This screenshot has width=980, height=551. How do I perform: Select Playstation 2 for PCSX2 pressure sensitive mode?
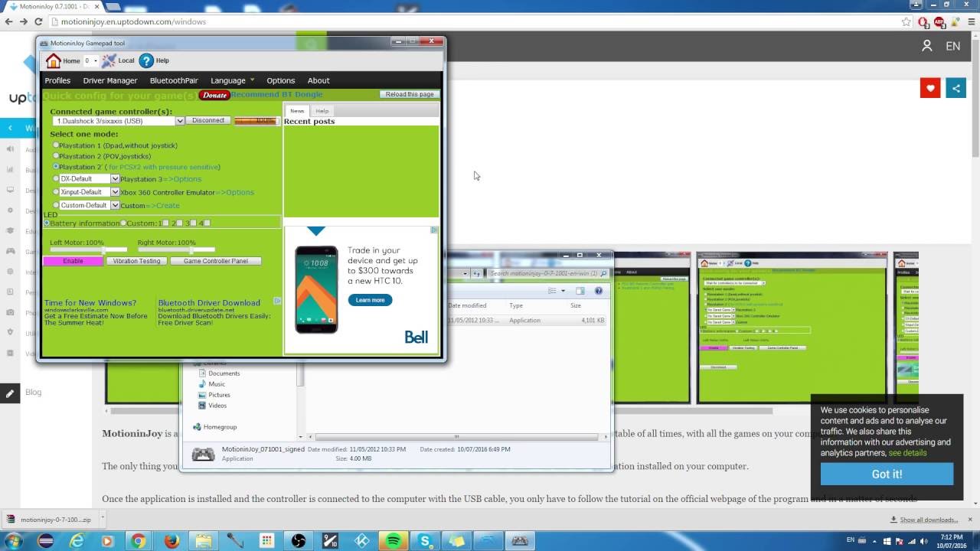coord(56,166)
